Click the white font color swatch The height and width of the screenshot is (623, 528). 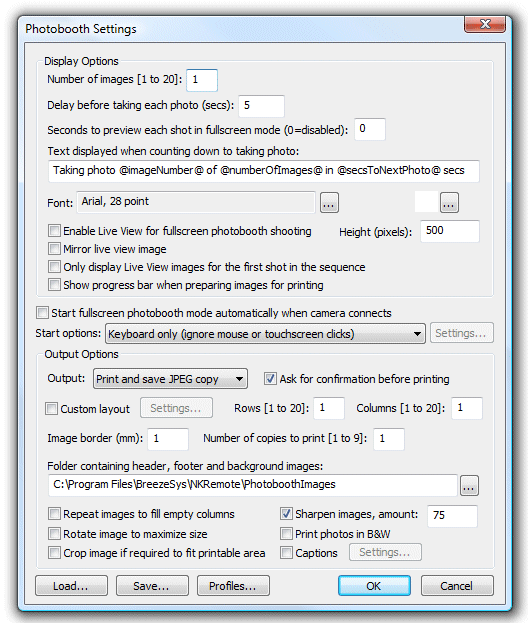[x=426, y=202]
